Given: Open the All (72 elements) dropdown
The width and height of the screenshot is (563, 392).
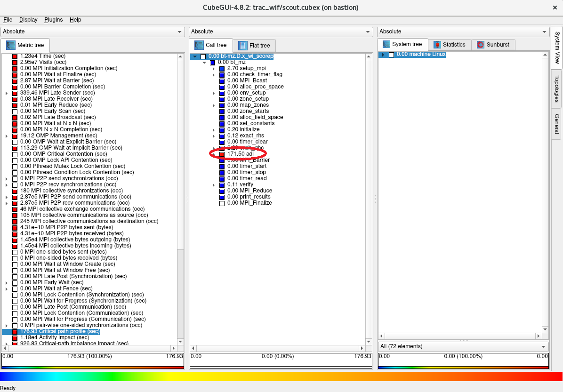Looking at the screenshot, I should click(x=463, y=346).
